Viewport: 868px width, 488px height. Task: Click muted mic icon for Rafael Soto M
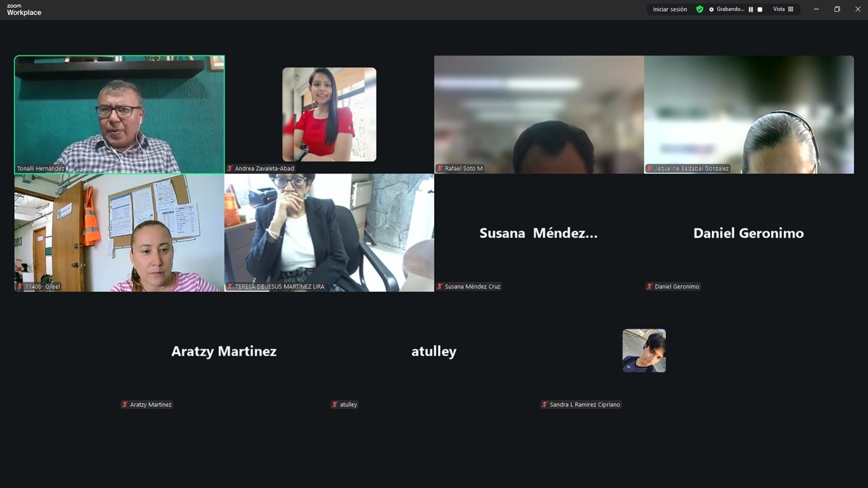point(439,169)
